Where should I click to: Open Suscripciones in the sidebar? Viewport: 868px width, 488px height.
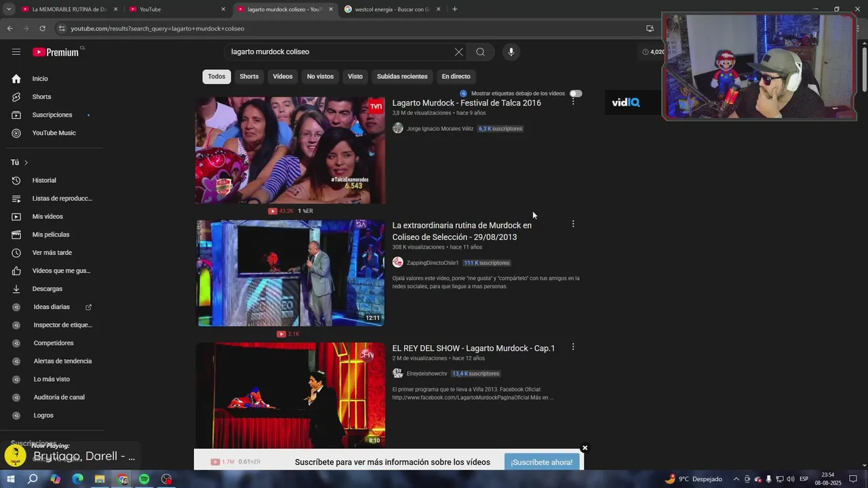click(x=52, y=115)
